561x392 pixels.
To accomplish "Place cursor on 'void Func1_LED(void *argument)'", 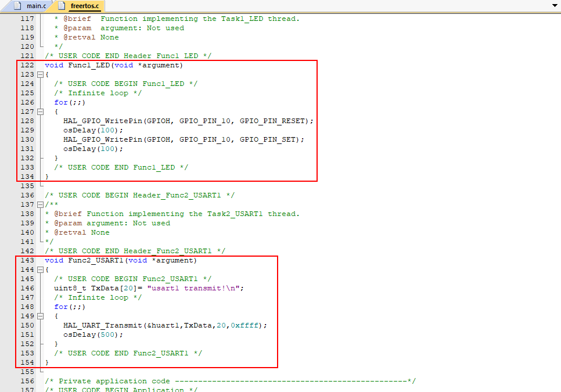I will [114, 65].
